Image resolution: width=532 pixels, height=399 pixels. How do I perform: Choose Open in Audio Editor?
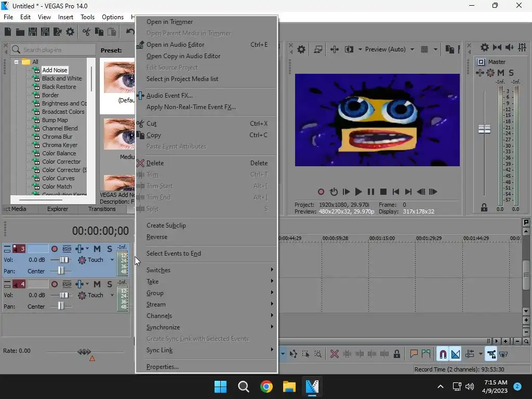click(x=206, y=45)
